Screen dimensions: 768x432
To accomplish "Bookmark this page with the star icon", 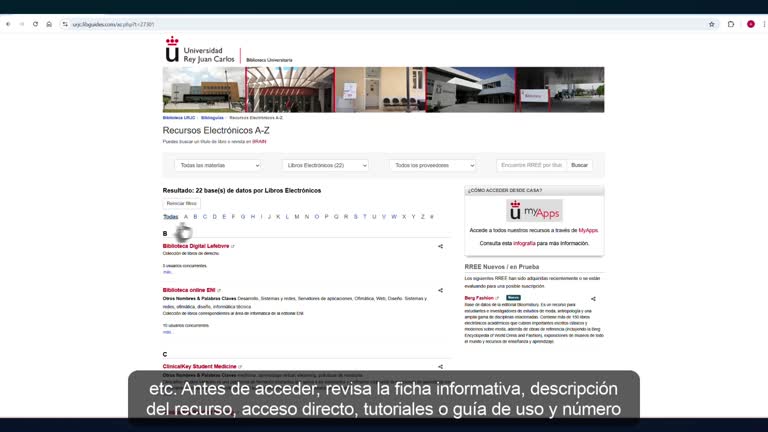I will tap(712, 24).
